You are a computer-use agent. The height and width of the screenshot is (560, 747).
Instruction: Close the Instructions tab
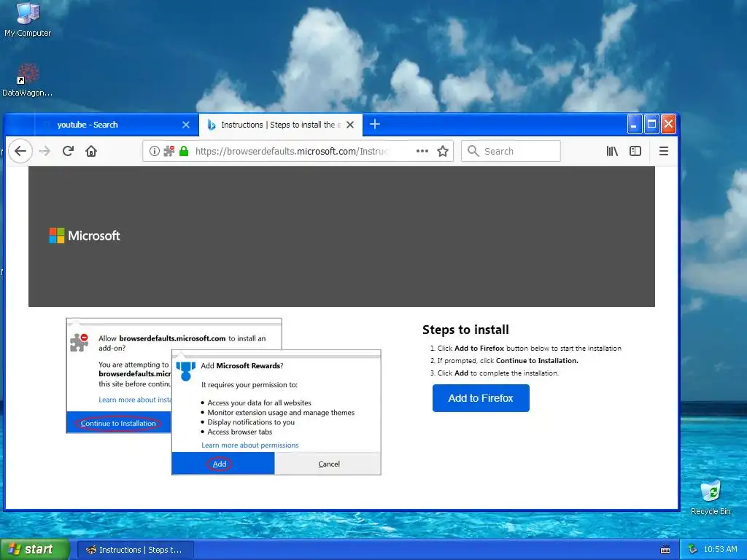350,125
